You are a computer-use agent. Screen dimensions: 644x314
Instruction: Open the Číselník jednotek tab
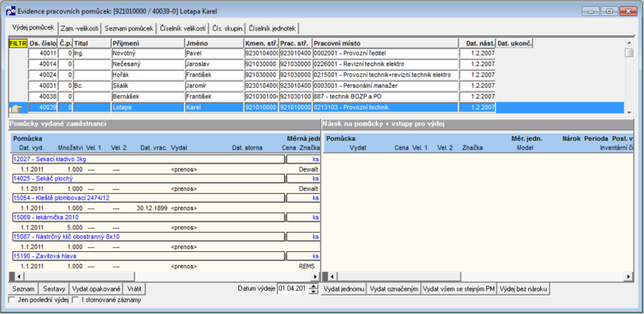pyautogui.click(x=273, y=29)
